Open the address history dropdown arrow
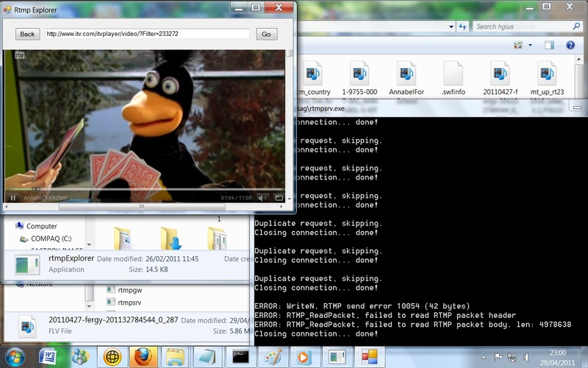Screen dimensions: 588x368 coord(451,26)
